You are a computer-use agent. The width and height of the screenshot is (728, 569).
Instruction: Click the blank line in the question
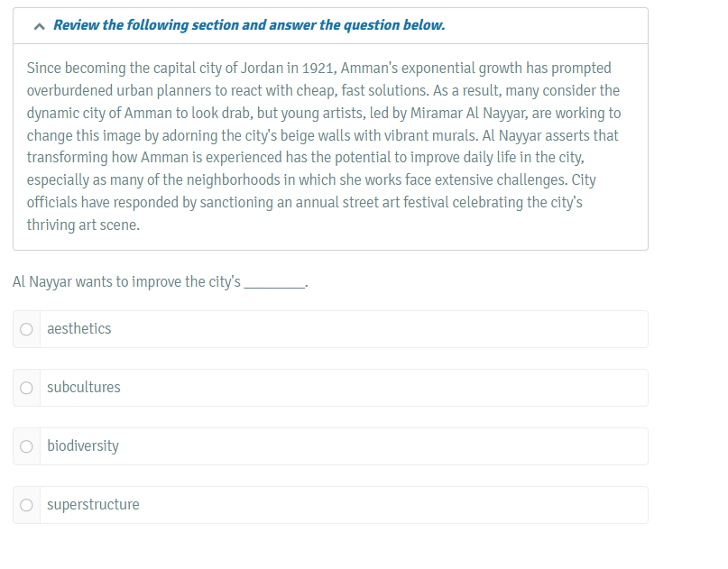point(275,283)
